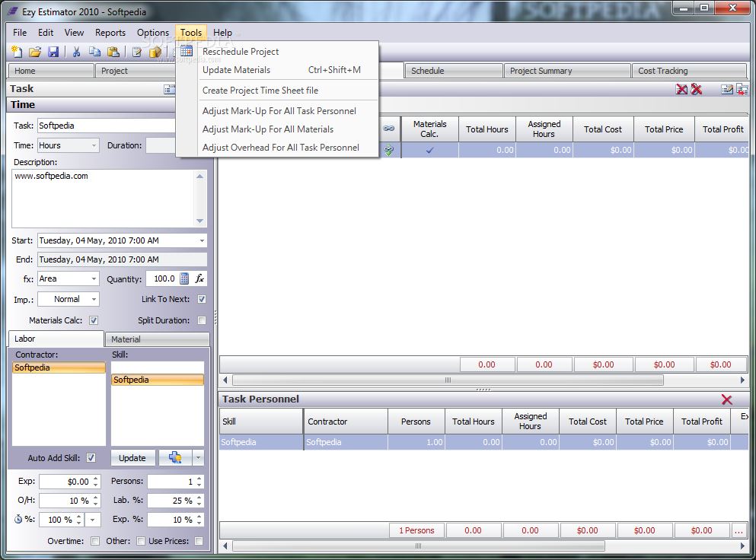756x560 pixels.
Task: Click the Open folder toolbar icon
Action: [x=35, y=52]
